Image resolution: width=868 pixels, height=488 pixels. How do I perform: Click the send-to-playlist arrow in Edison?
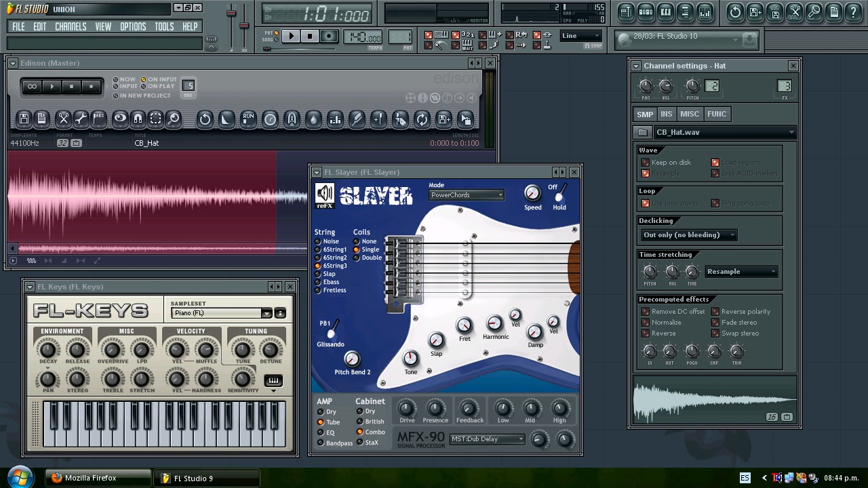[464, 120]
